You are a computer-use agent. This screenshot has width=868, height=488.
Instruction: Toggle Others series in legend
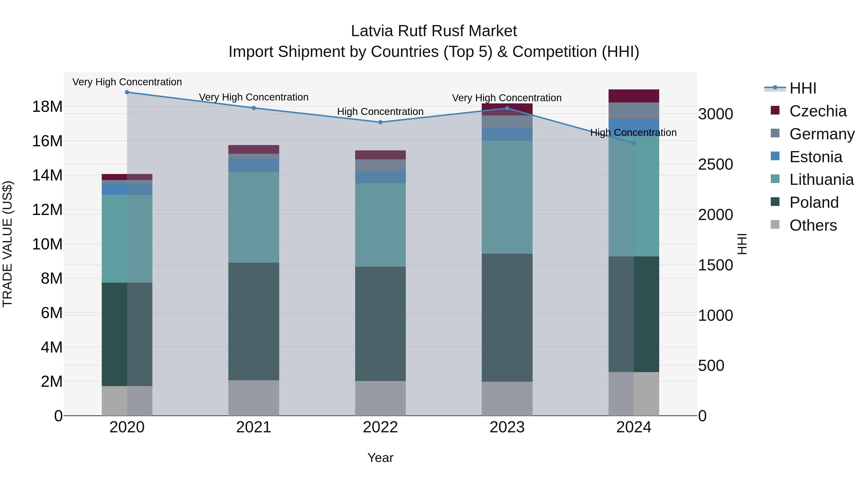point(804,225)
